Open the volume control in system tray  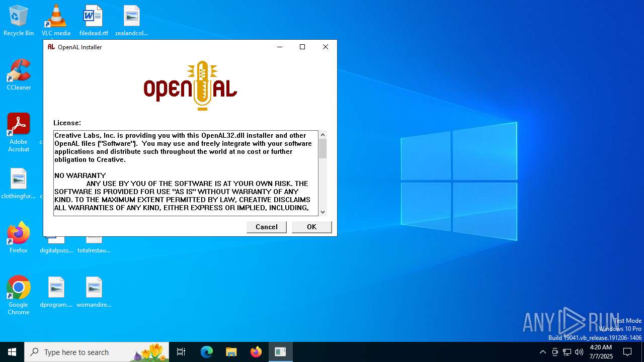click(x=579, y=352)
